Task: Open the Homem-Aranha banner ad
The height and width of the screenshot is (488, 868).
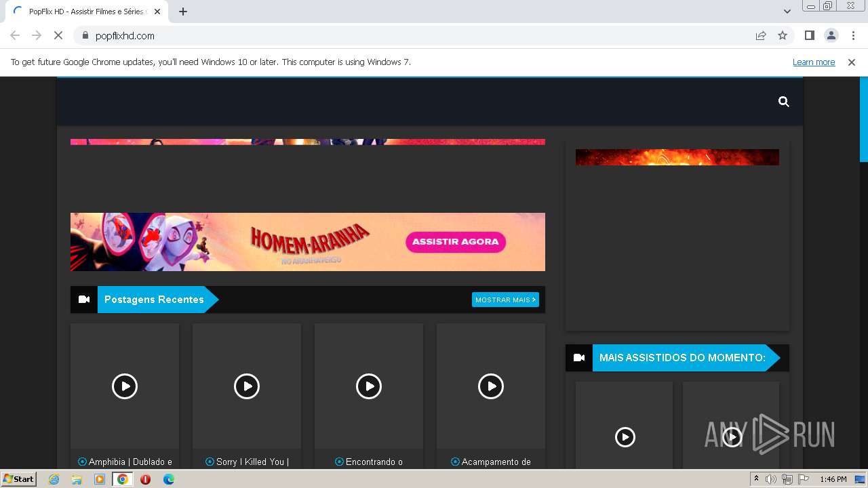Action: 308,242
